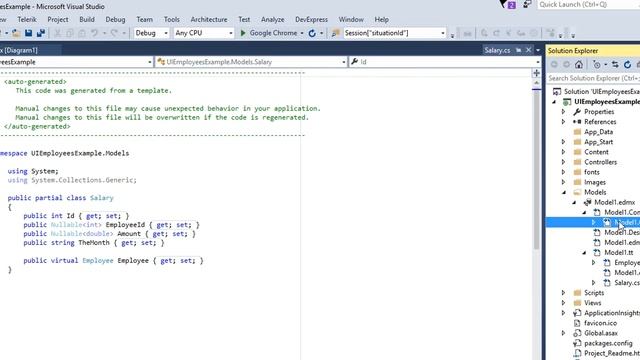Click Solution Explorer Back arrow

coord(554,64)
